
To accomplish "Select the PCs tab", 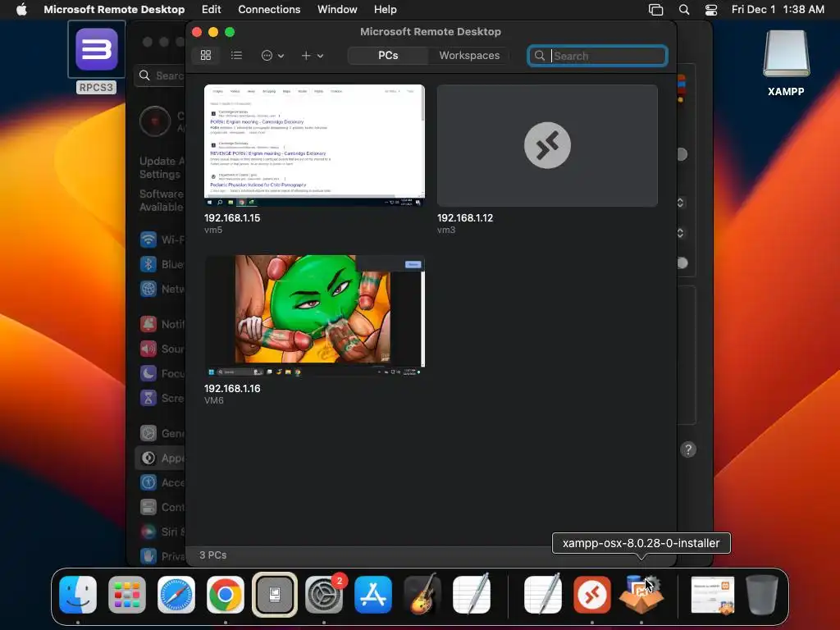I will coord(388,55).
